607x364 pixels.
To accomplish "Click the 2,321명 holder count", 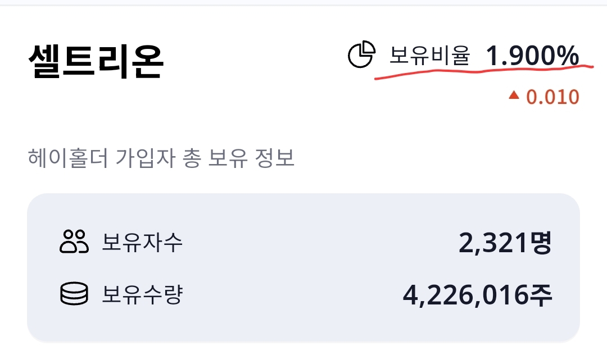I will pyautogui.click(x=505, y=243).
